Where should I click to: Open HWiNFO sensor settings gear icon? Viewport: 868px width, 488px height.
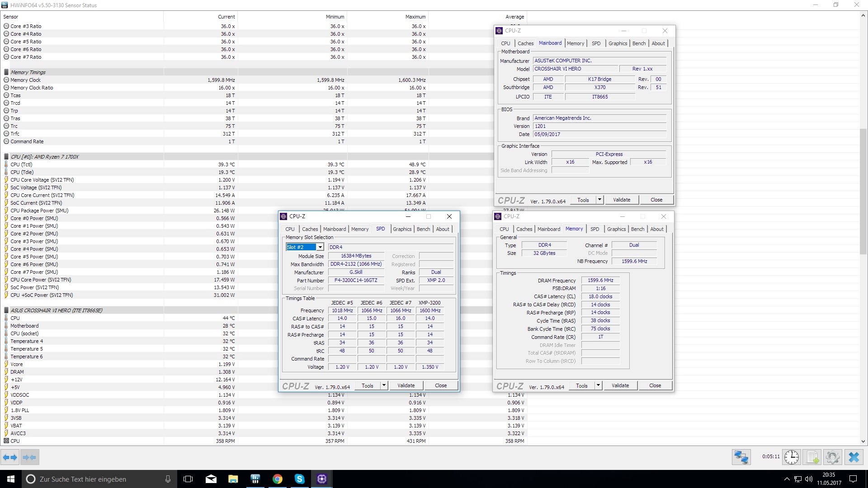coord(832,457)
